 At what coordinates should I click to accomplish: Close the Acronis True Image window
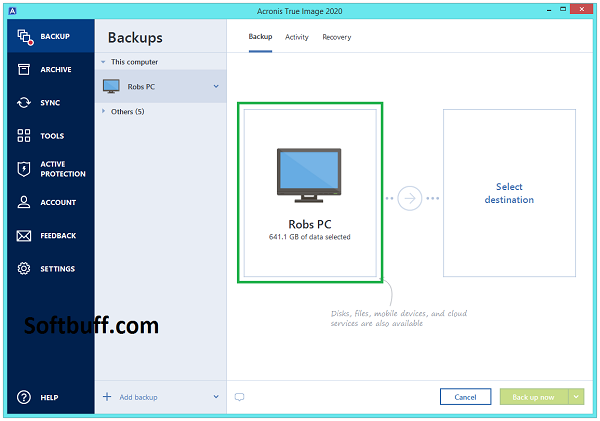click(x=582, y=9)
